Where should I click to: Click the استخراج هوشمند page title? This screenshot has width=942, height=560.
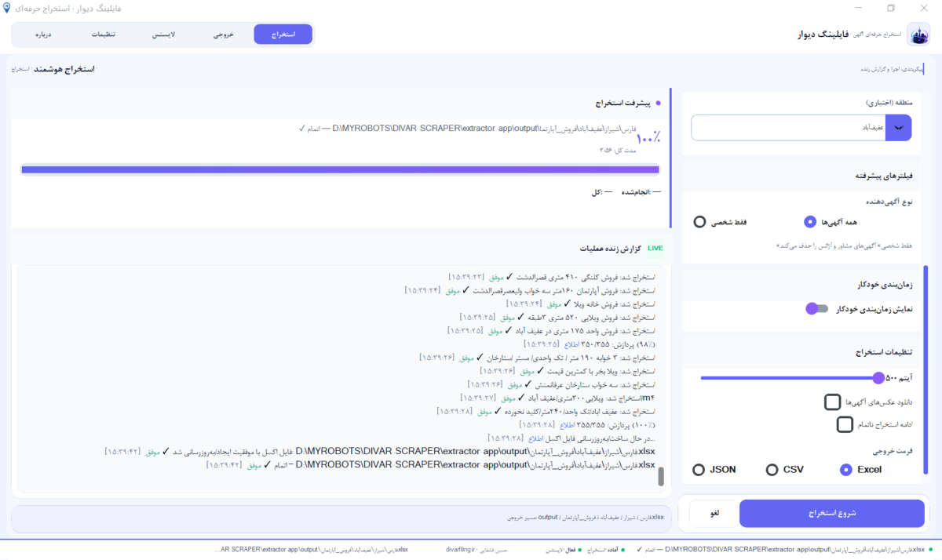(65, 69)
